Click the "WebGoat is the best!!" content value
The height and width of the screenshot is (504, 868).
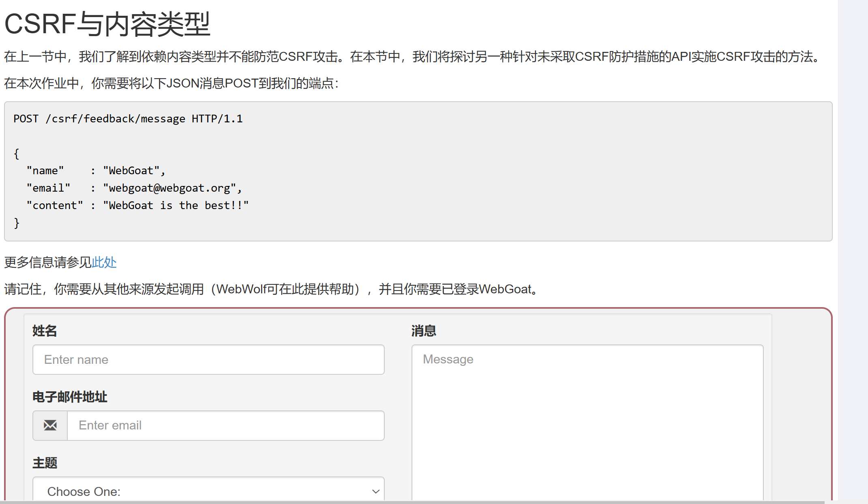(x=176, y=206)
